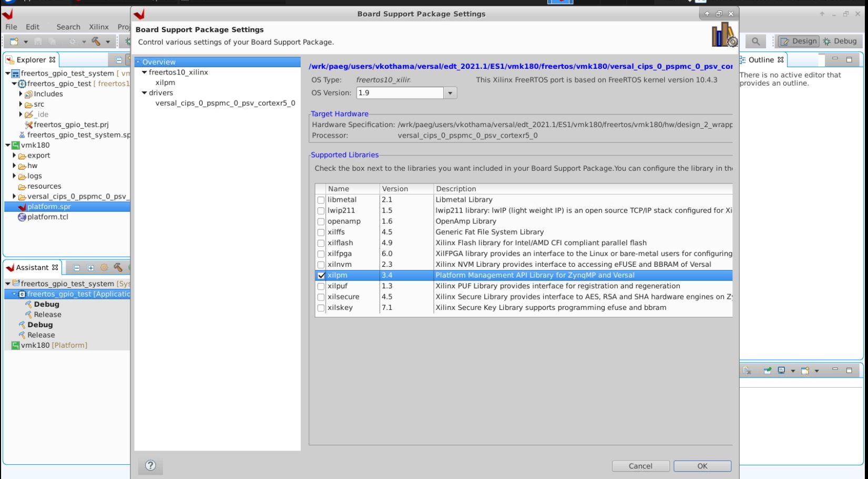This screenshot has height=479, width=868.
Task: Enable the xilskey library checkbox
Action: click(x=321, y=308)
